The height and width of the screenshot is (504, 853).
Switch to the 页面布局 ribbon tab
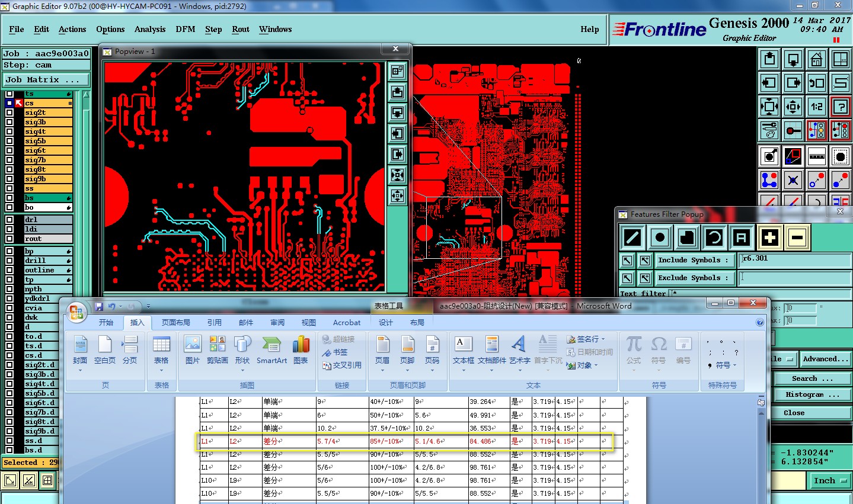[x=175, y=323]
